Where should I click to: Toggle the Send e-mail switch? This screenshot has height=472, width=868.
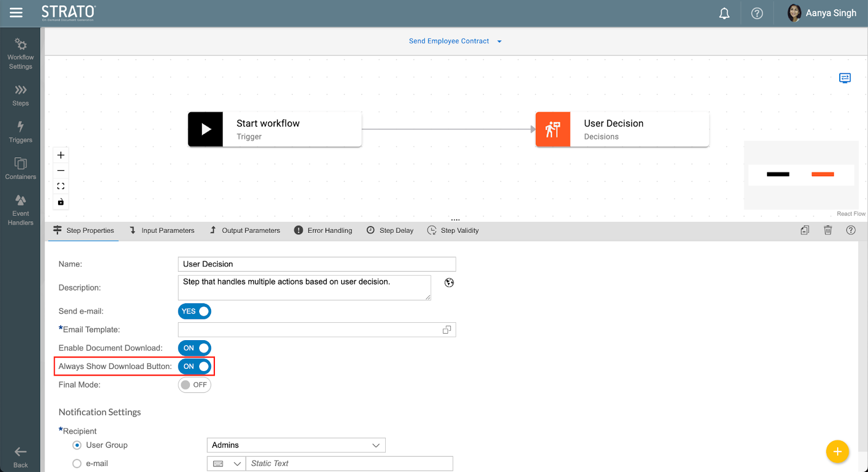click(194, 311)
